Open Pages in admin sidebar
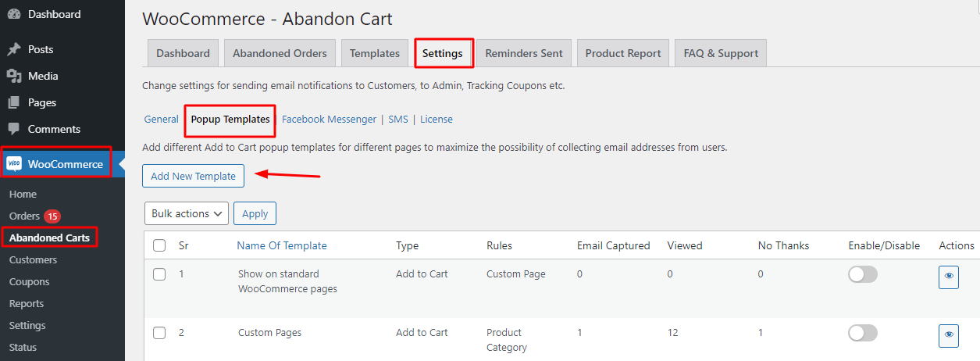980x361 pixels. click(42, 102)
